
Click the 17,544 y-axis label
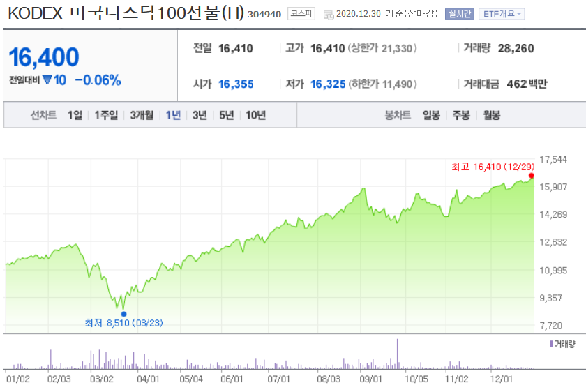pyautogui.click(x=553, y=160)
